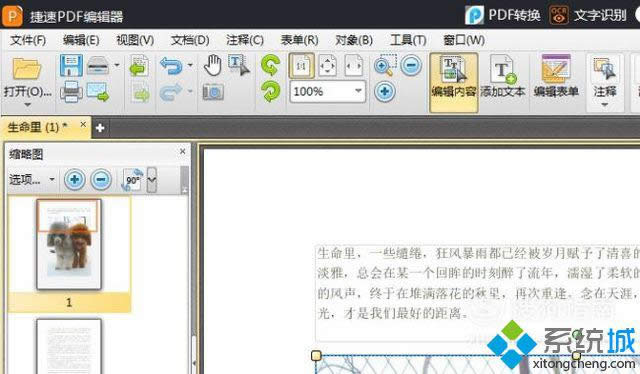640x374 pixels.
Task: Shrink thumbnails with the minus button
Action: (101, 179)
